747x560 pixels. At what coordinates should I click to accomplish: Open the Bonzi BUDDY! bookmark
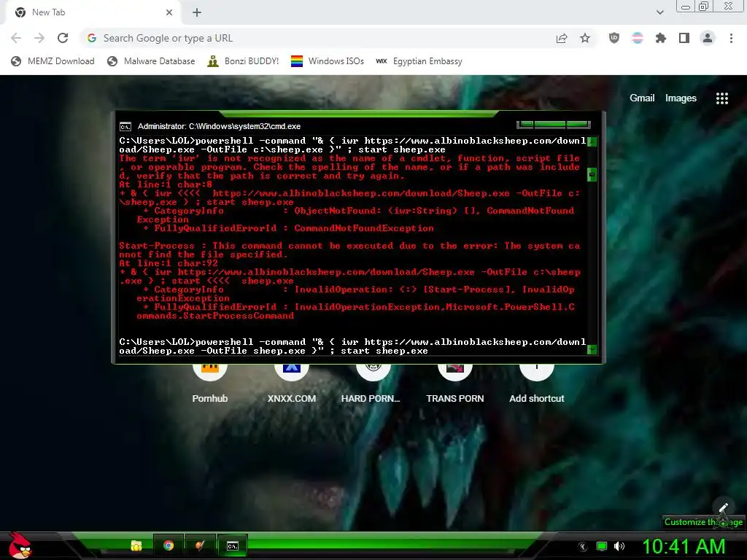[243, 61]
